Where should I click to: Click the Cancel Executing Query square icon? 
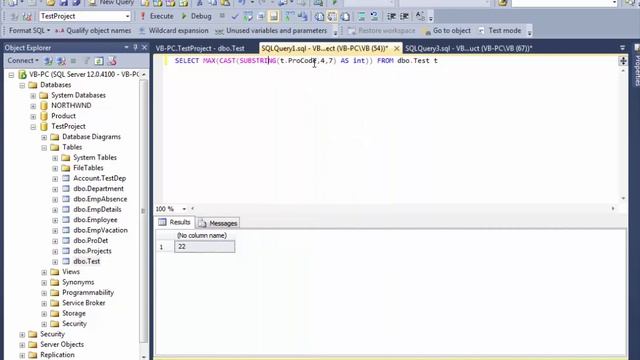coord(222,16)
